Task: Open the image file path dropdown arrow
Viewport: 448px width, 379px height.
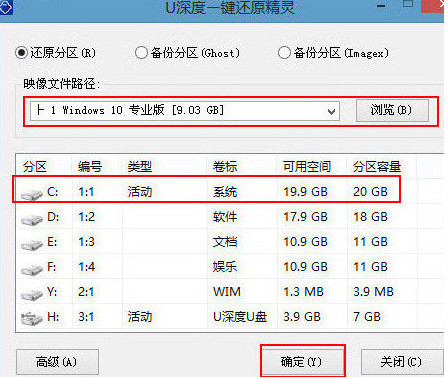Action: pyautogui.click(x=331, y=111)
